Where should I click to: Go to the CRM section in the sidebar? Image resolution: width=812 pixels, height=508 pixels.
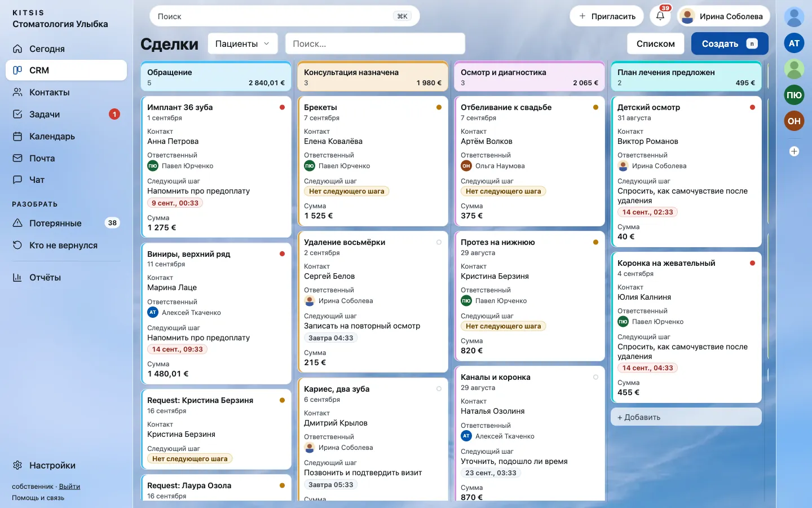point(67,70)
